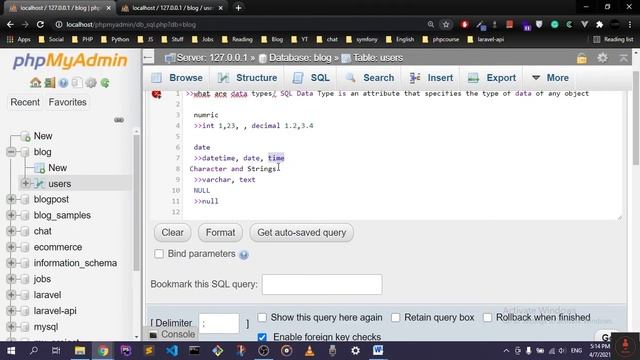Expand the laravel database node
640x360 pixels.
click(x=11, y=295)
